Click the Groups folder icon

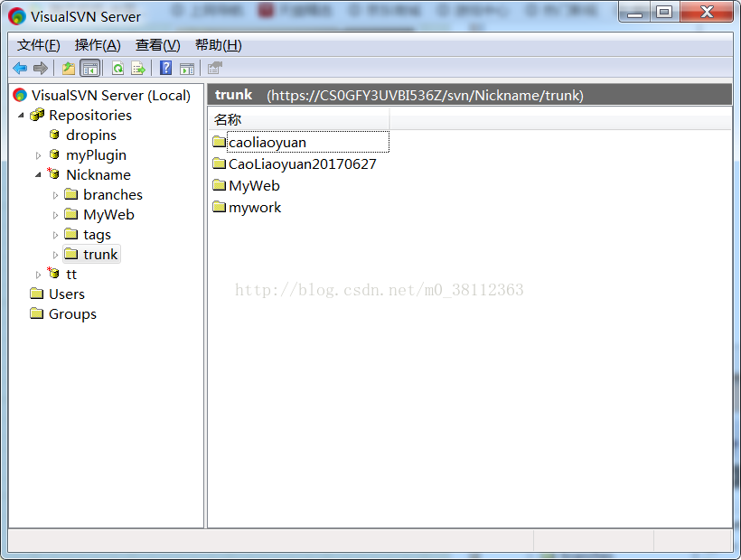click(x=36, y=313)
